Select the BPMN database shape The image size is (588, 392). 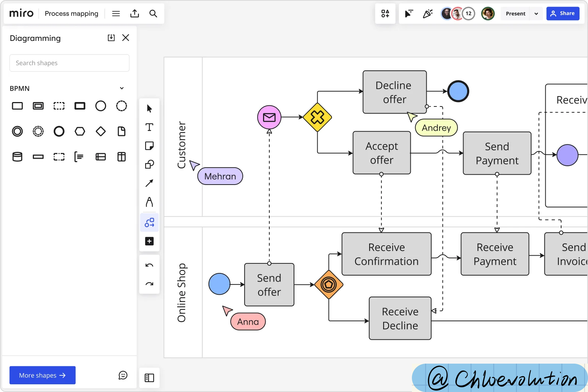click(17, 157)
